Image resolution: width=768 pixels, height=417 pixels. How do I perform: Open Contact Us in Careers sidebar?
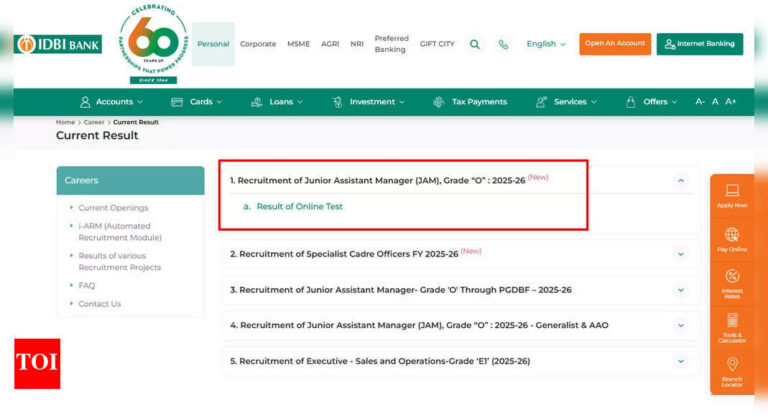(99, 304)
